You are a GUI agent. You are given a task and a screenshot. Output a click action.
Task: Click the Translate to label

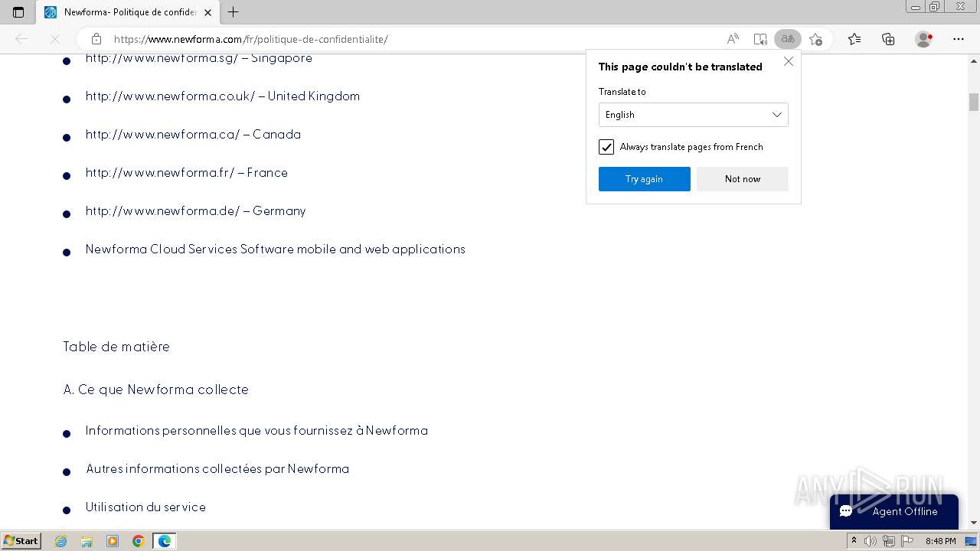[622, 92]
